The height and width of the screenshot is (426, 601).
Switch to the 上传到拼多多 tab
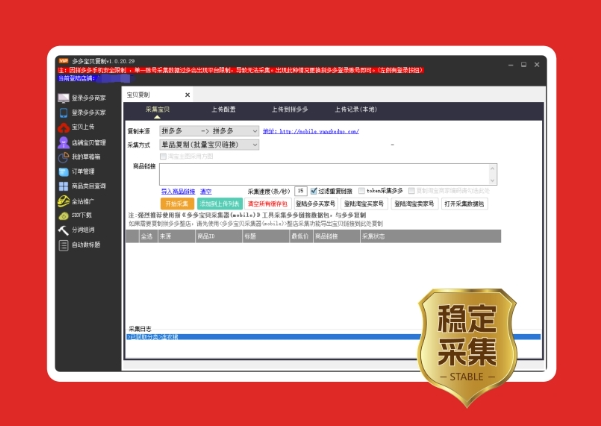(290, 110)
